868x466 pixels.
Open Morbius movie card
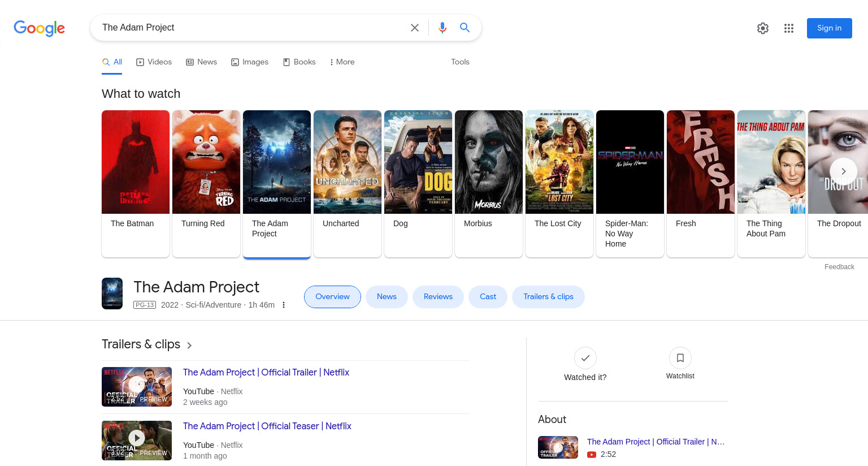tap(489, 184)
